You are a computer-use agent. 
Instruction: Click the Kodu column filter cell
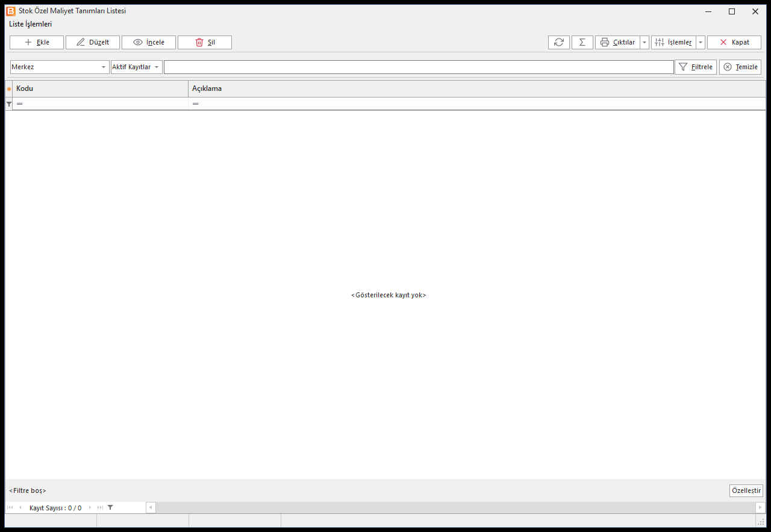pos(101,104)
